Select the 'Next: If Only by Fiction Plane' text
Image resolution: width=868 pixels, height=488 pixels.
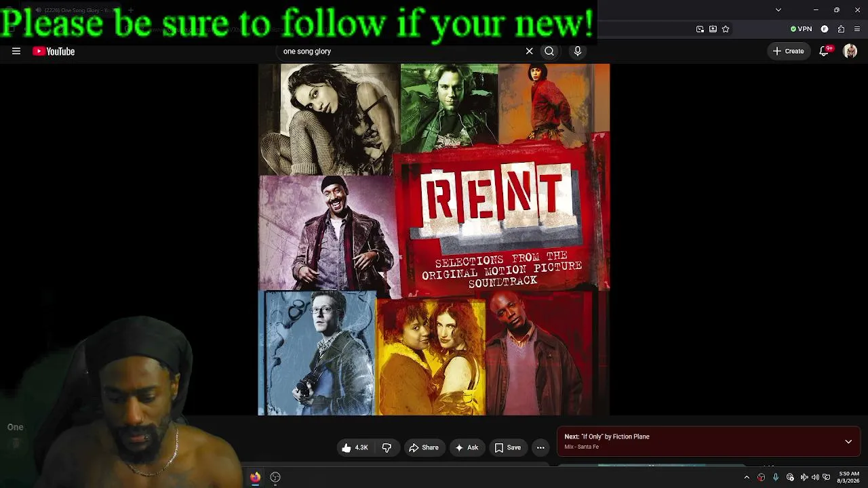pos(607,436)
